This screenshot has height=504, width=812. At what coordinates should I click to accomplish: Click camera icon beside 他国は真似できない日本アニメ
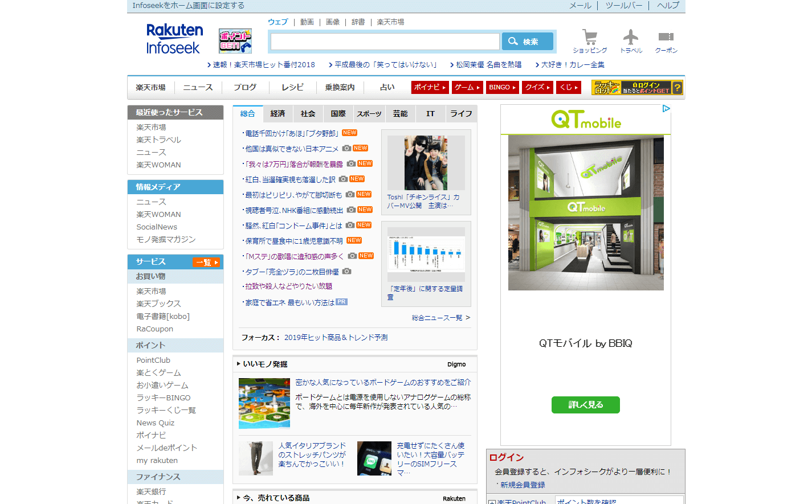[x=346, y=148]
